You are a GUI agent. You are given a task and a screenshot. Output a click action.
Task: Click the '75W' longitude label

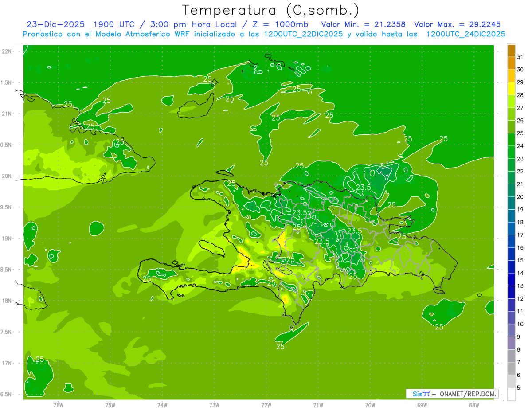pos(110,405)
